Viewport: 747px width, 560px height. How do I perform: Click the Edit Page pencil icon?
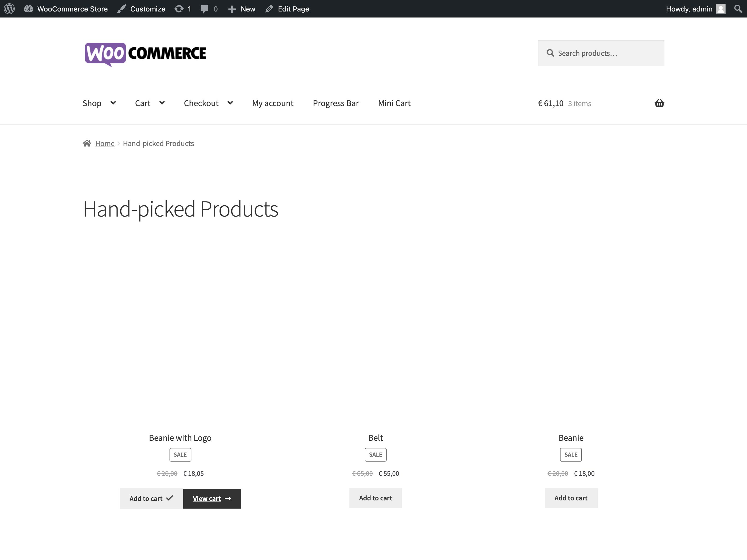tap(270, 9)
